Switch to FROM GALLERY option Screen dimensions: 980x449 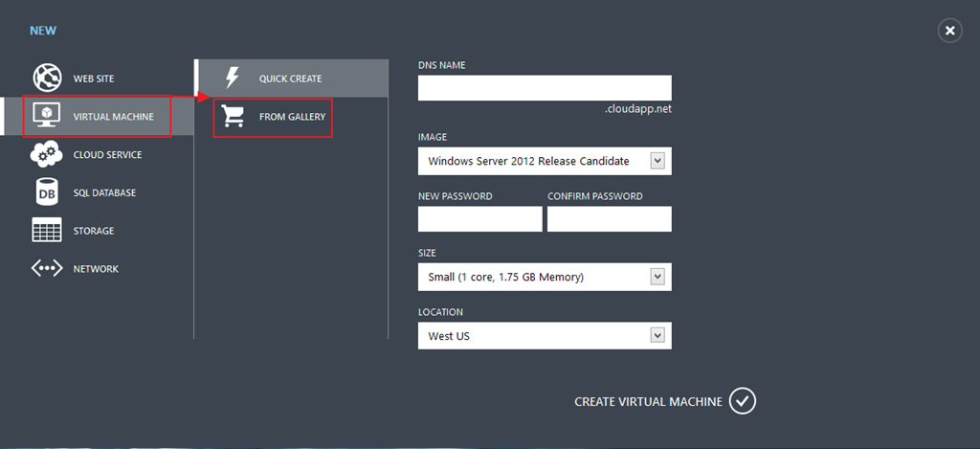(292, 116)
